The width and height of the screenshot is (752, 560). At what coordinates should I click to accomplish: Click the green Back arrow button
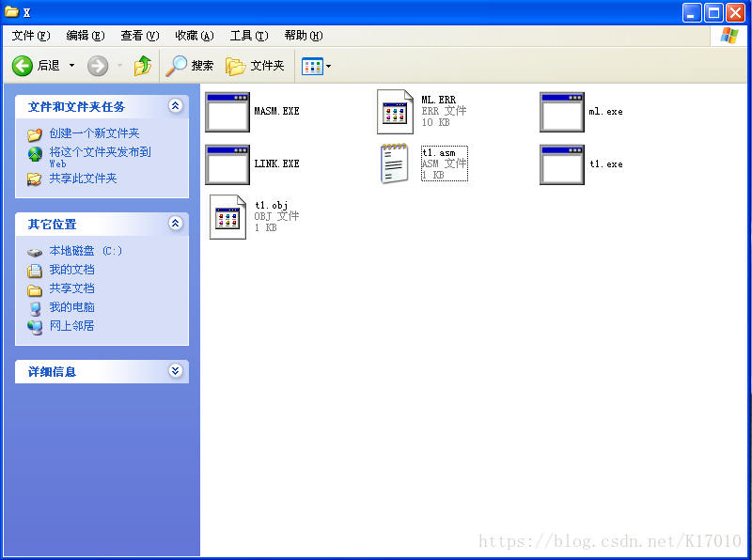[22, 66]
